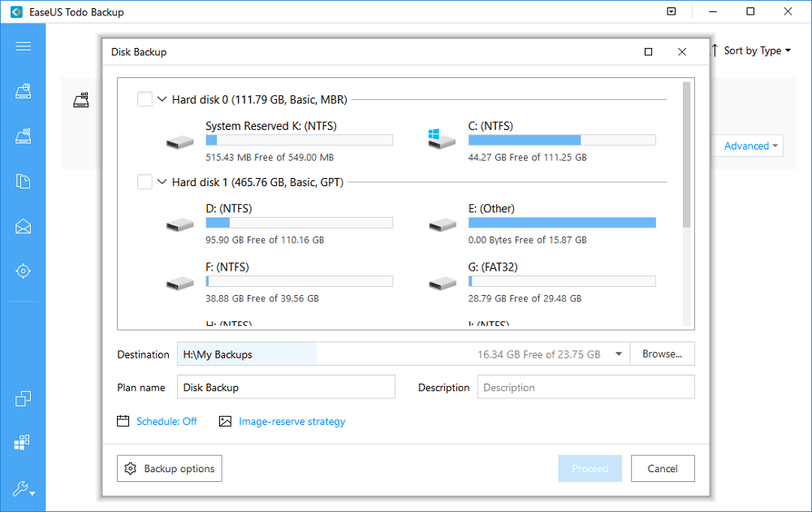The image size is (812, 512).
Task: Open the hamburger menu in the sidebar
Action: (x=23, y=46)
